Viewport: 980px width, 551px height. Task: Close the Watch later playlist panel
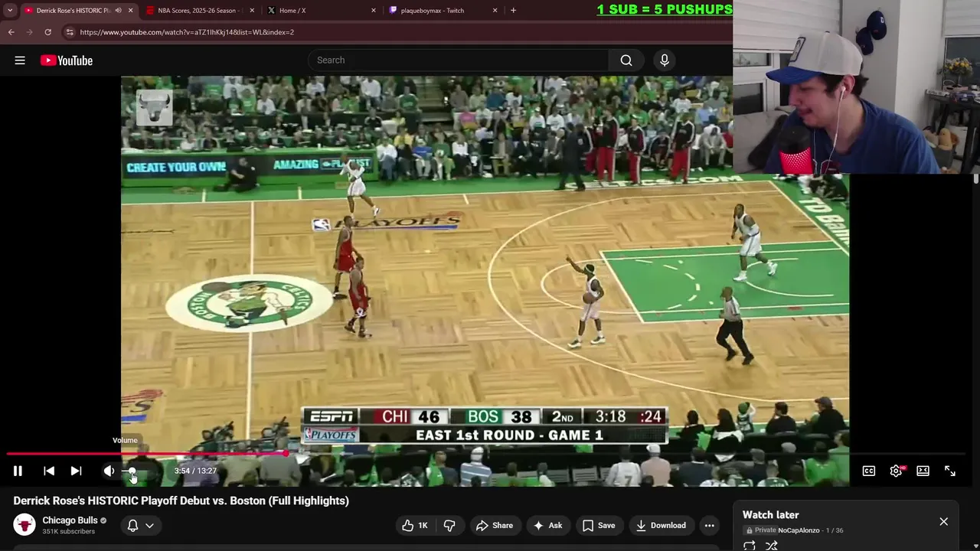tap(943, 521)
